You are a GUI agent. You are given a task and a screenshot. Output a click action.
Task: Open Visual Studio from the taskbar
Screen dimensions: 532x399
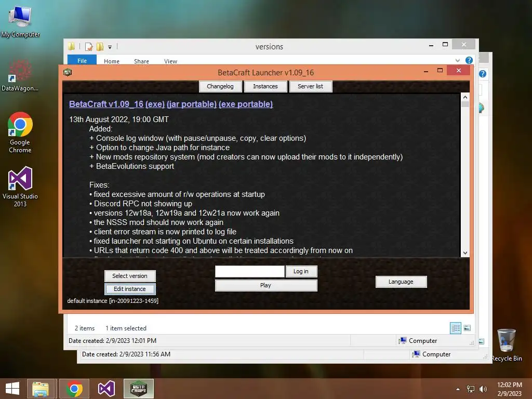click(x=106, y=389)
